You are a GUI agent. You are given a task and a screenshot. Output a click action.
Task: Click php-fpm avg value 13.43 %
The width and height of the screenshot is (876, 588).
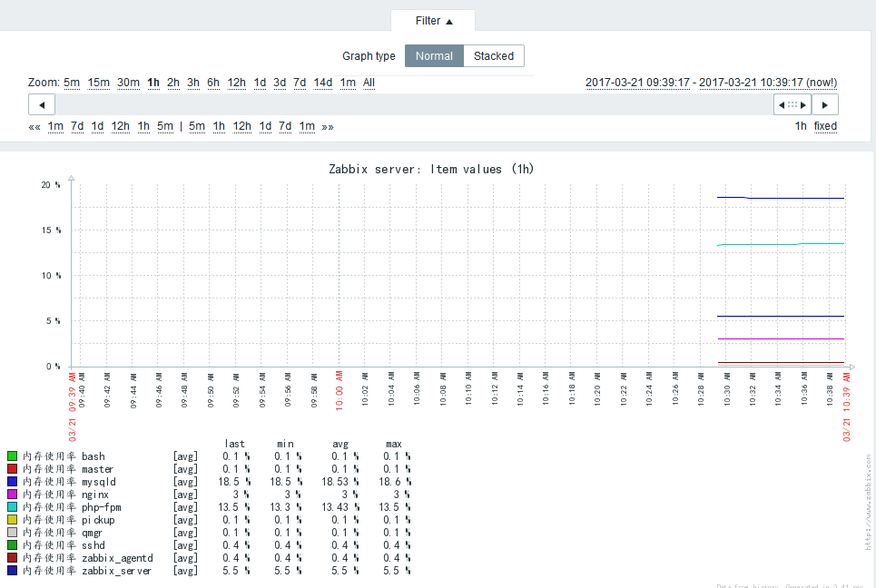click(340, 507)
